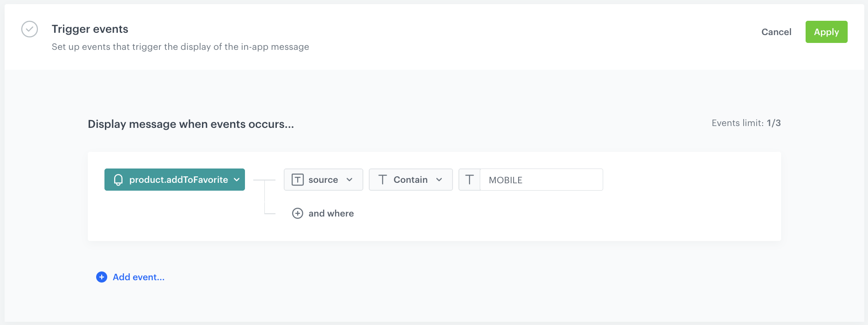Click the boxed T icon beside source
Image resolution: width=868 pixels, height=325 pixels.
click(298, 180)
